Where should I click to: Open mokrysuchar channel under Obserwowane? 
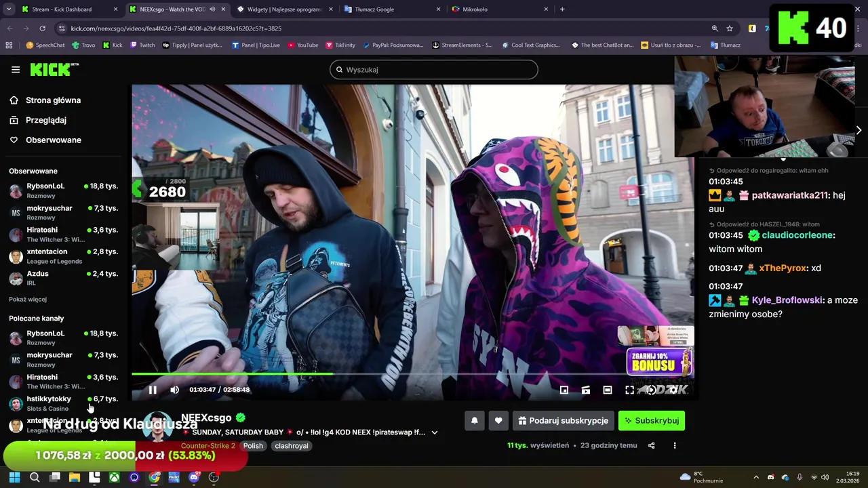[64, 212]
